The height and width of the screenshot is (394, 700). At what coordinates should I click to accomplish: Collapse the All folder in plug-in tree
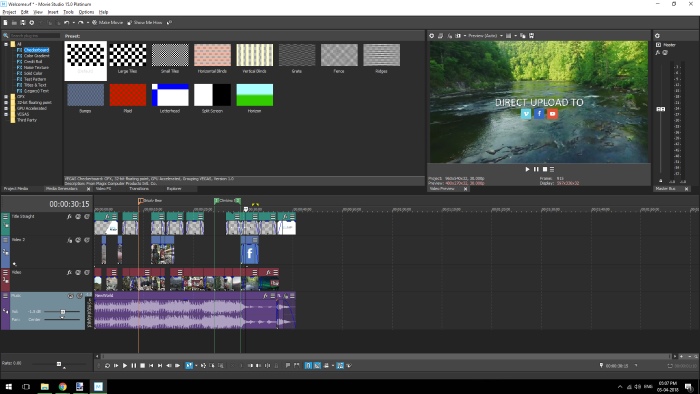point(6,44)
